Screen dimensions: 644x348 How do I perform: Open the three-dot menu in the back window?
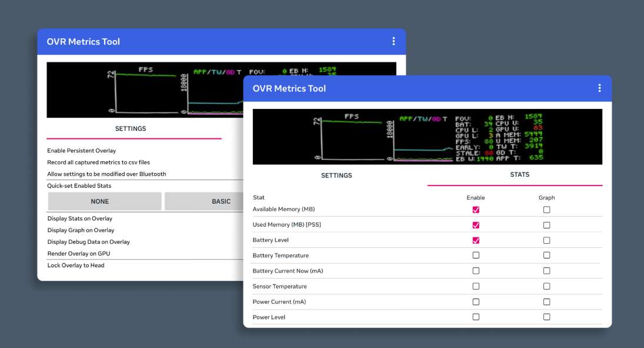pyautogui.click(x=393, y=41)
